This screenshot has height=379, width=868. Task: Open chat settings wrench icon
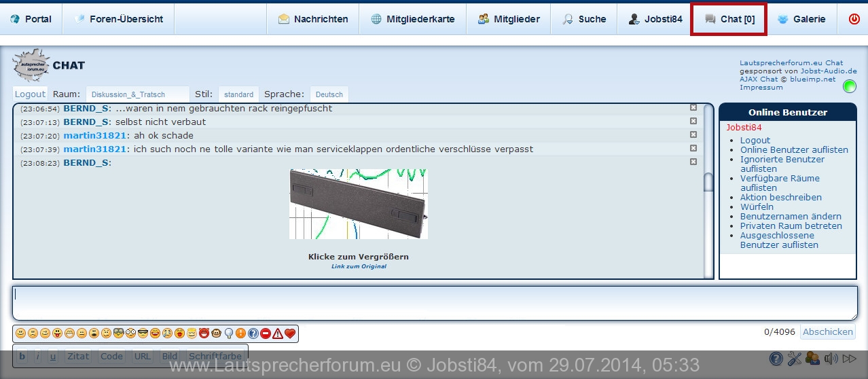(795, 359)
